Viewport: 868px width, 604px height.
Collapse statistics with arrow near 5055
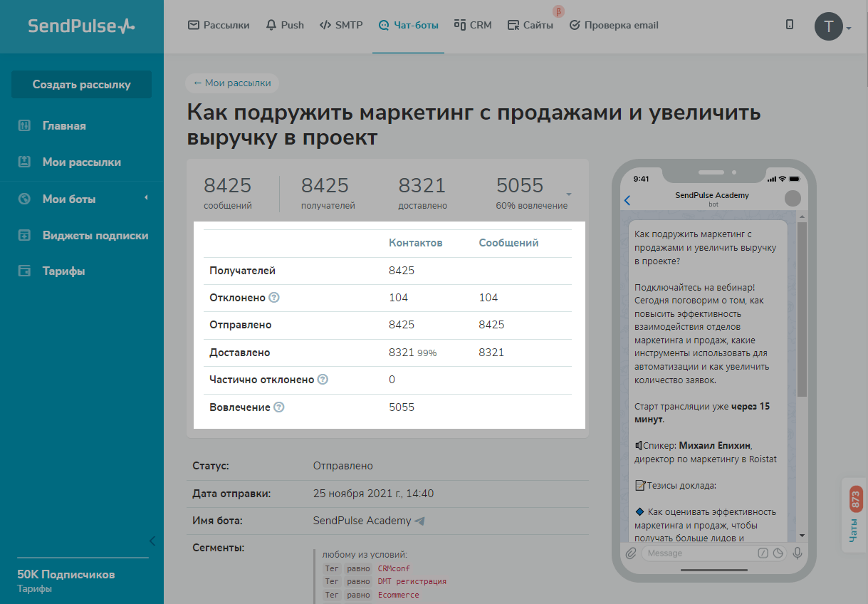pos(569,194)
